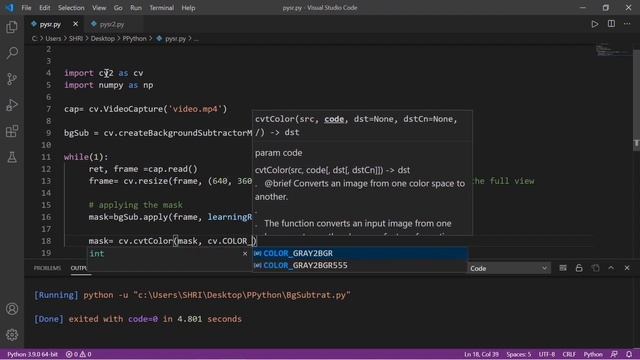
Task: Open the Accounts menu icon
Action: pyautogui.click(x=12, y=309)
